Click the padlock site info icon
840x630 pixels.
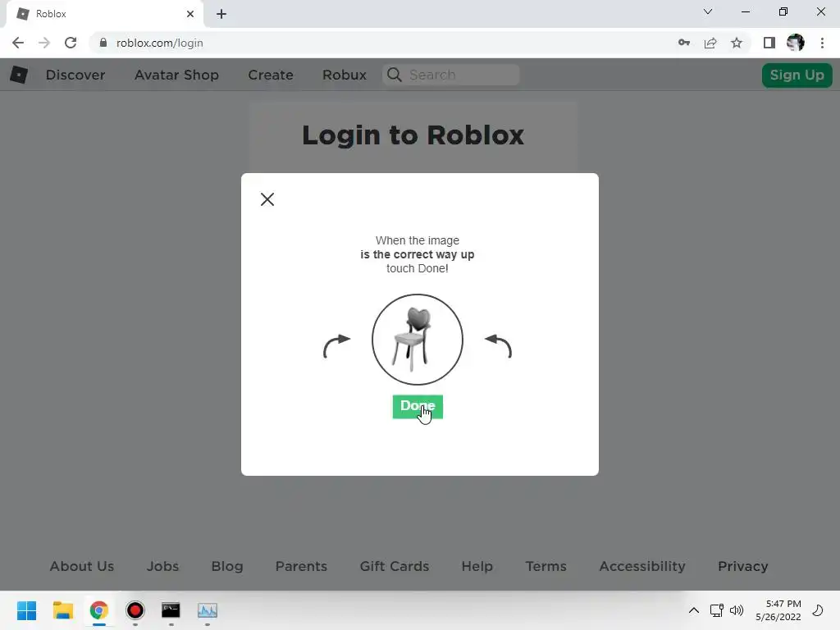click(x=103, y=43)
